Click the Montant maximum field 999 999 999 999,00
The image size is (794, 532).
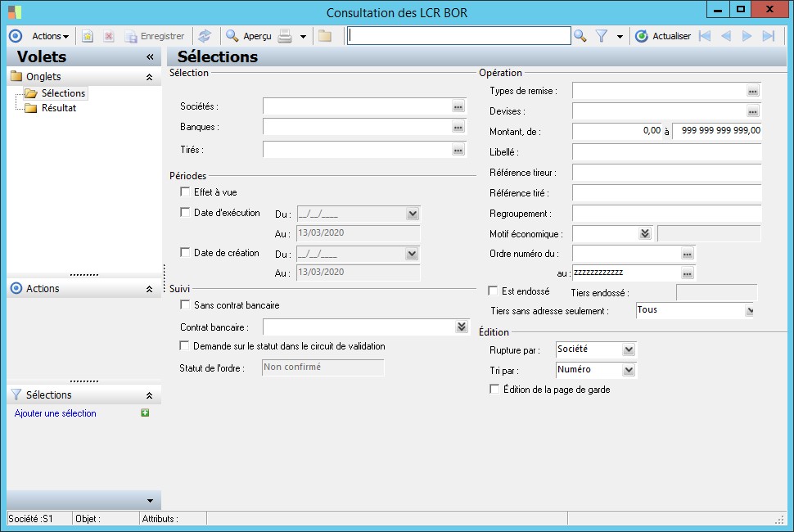tap(717, 131)
